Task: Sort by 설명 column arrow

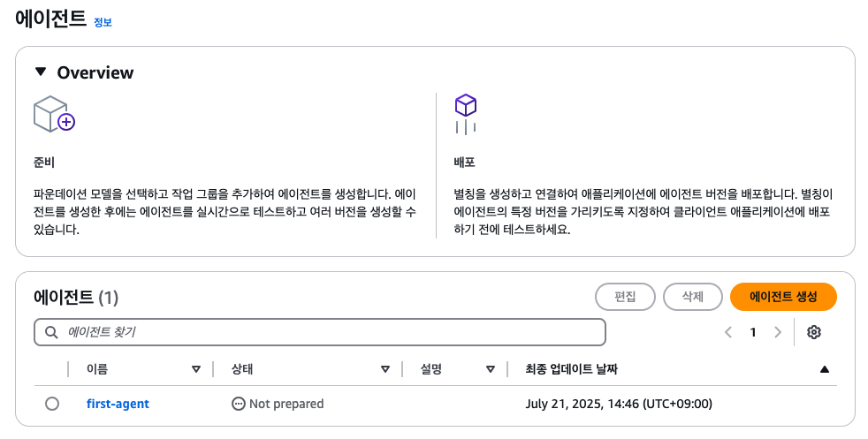Action: point(490,369)
